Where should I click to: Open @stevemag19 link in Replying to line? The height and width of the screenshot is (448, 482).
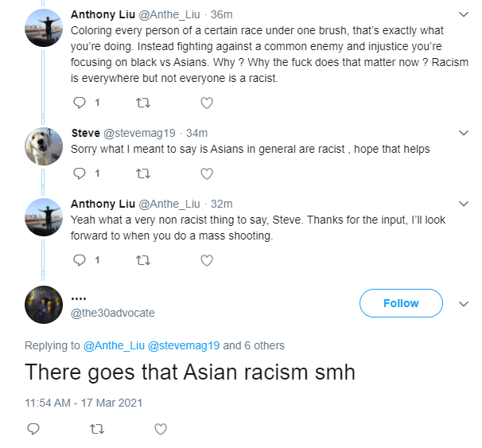pos(184,345)
